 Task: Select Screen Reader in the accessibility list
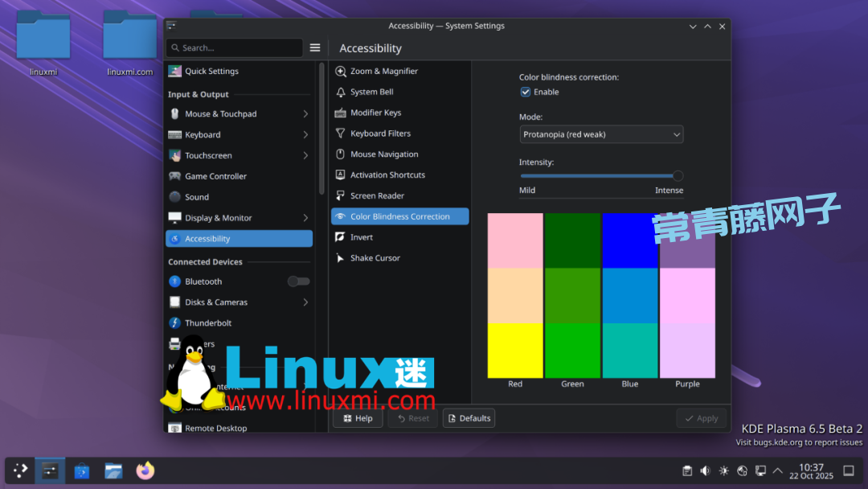click(377, 196)
